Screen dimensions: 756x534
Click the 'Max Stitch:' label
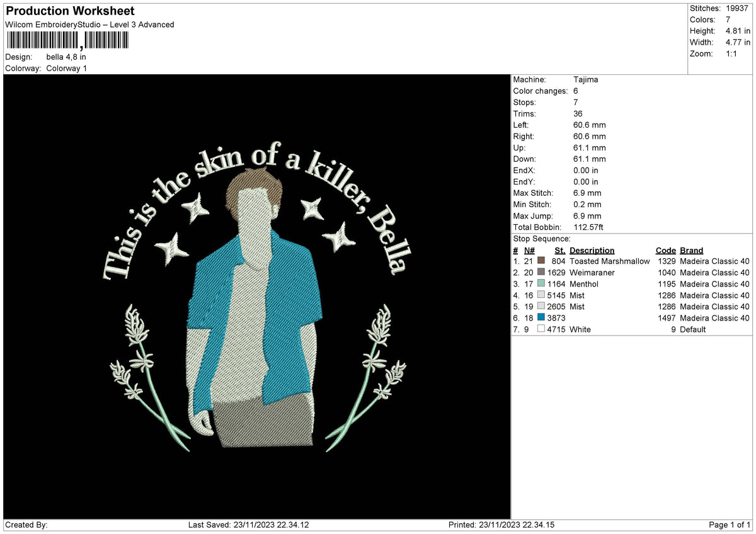pyautogui.click(x=534, y=193)
